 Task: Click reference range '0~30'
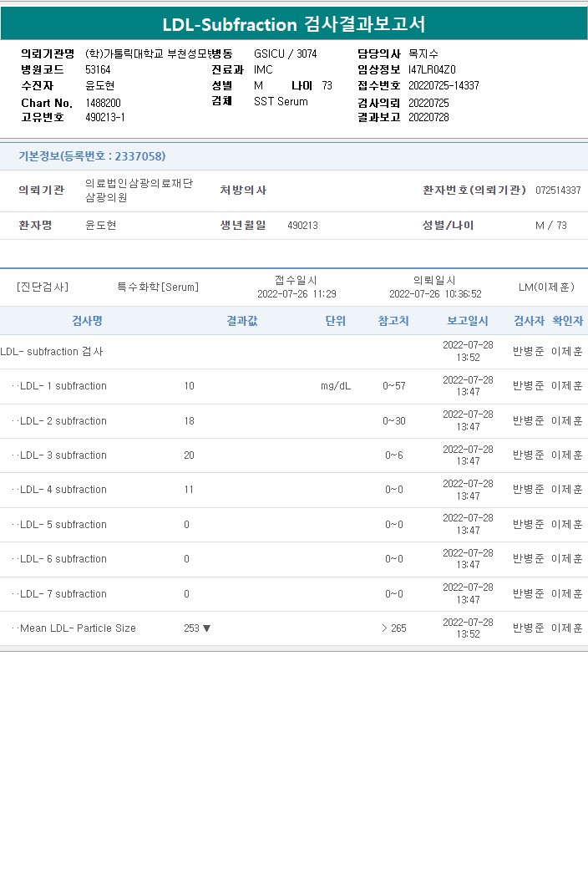(x=394, y=421)
